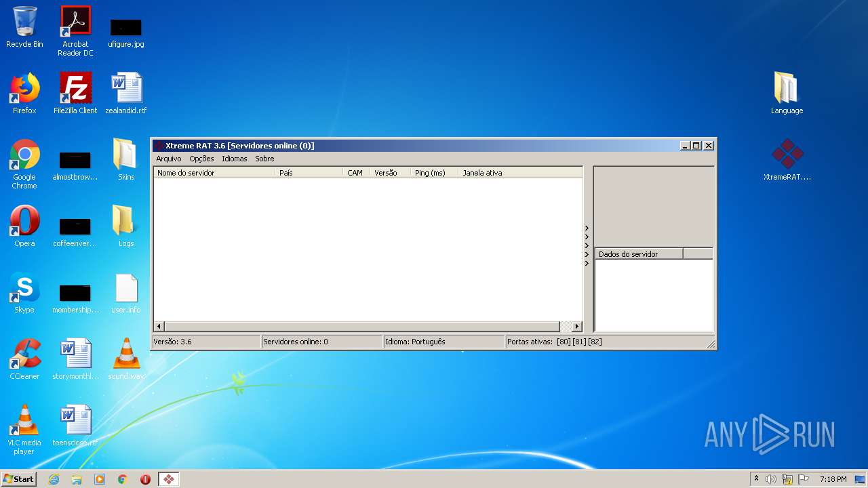868x488 pixels.
Task: Click the volume speaker tray icon
Action: coord(771,479)
